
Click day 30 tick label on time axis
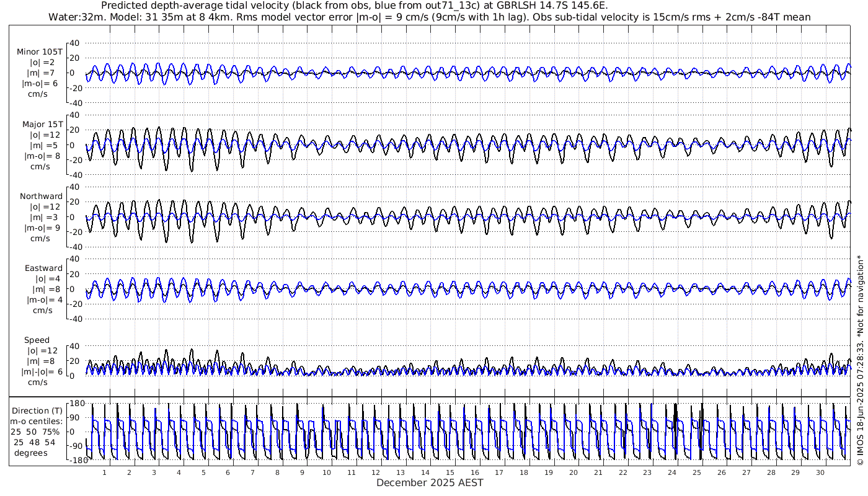[x=820, y=472]
